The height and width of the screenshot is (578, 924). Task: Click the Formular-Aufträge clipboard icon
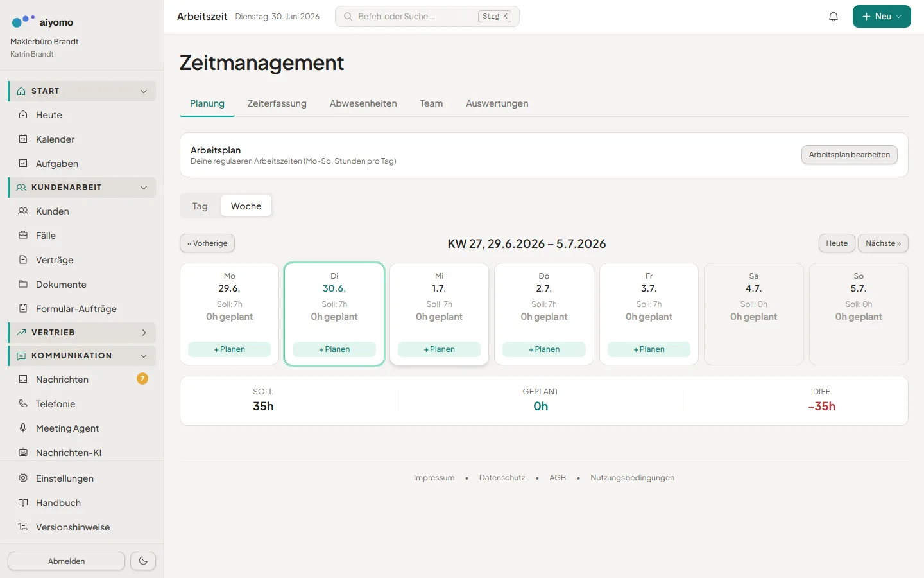[x=23, y=309]
